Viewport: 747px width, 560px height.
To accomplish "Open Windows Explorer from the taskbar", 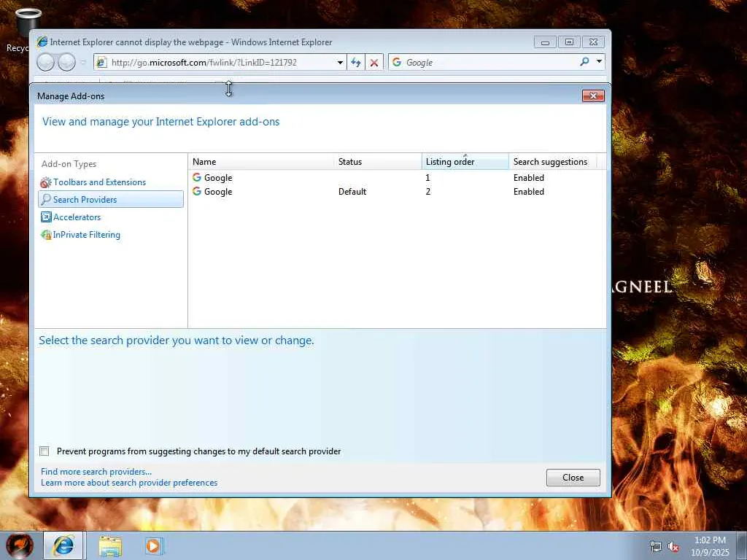I will point(111,546).
